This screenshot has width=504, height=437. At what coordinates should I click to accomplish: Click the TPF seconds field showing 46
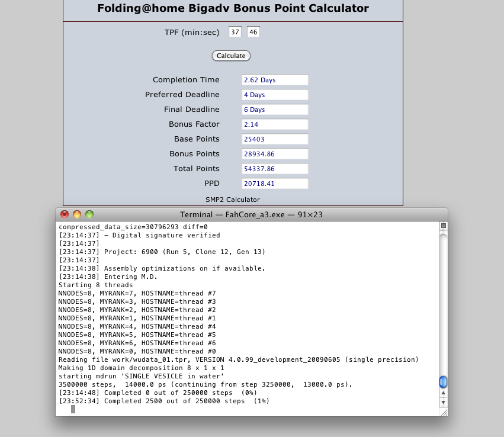253,32
